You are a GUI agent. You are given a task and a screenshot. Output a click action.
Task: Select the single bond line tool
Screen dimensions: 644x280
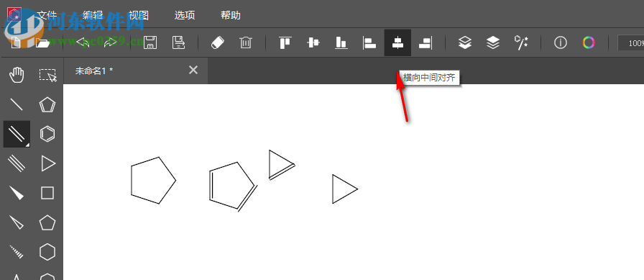point(17,105)
